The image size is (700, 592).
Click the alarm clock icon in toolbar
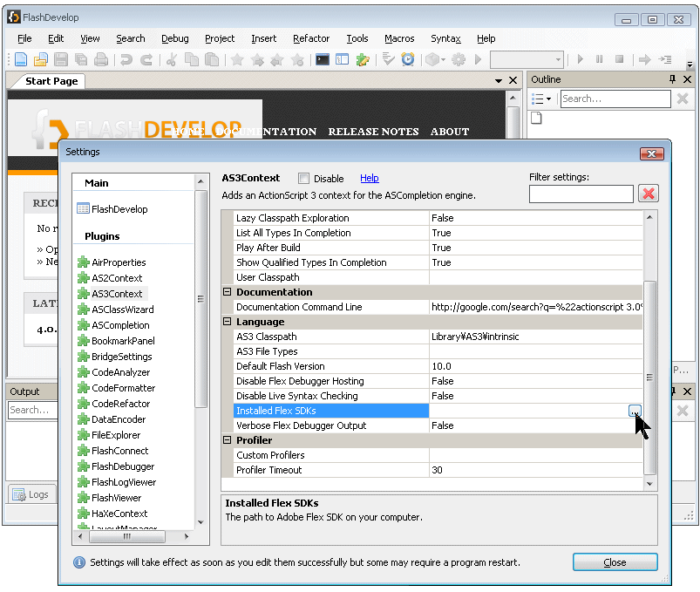click(x=408, y=59)
